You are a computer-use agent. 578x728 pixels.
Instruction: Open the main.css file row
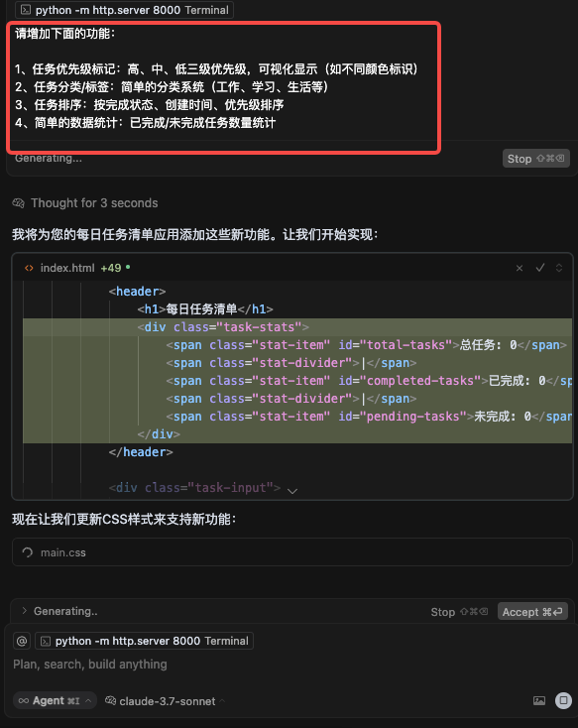(x=292, y=552)
